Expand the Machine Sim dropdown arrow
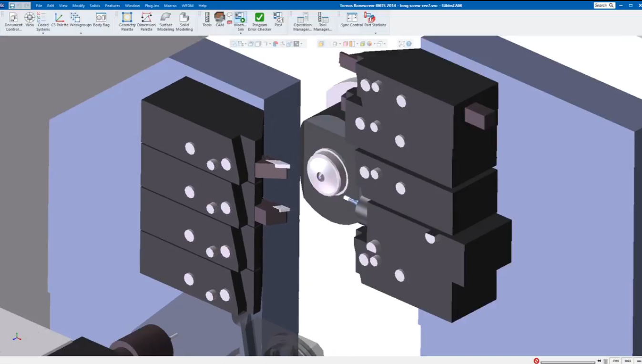This screenshot has width=642, height=364. point(240,33)
